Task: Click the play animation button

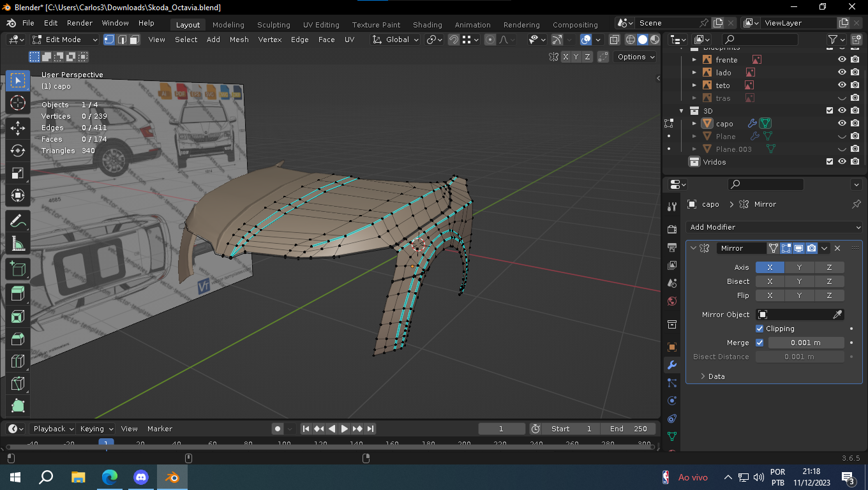Action: 345,429
